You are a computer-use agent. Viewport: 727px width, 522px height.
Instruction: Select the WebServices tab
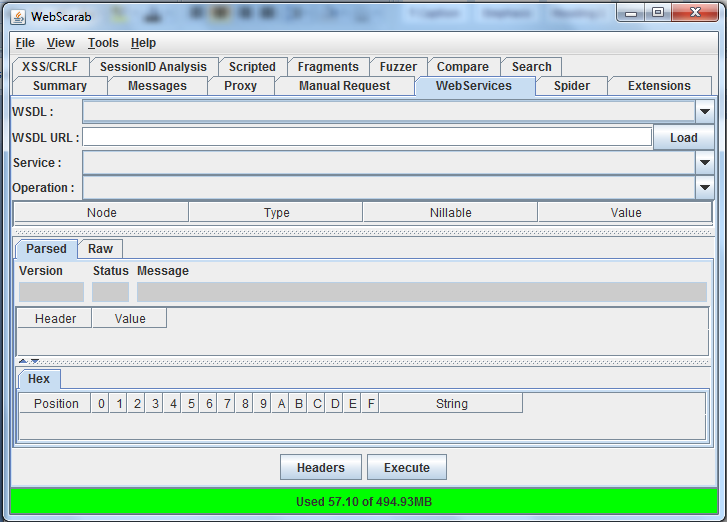pos(474,86)
